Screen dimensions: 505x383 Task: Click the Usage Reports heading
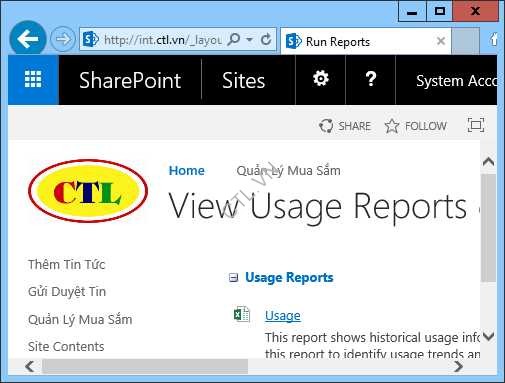point(289,277)
